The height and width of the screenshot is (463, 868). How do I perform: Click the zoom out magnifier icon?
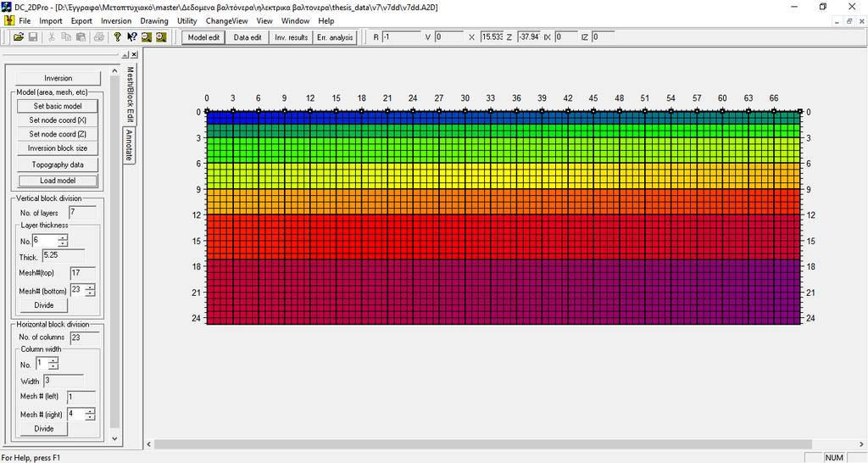(x=146, y=37)
